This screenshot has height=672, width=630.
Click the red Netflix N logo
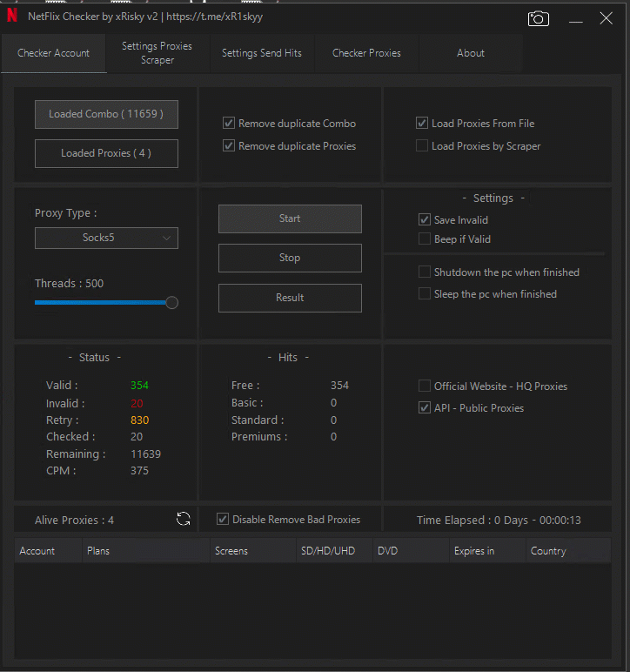(12, 16)
